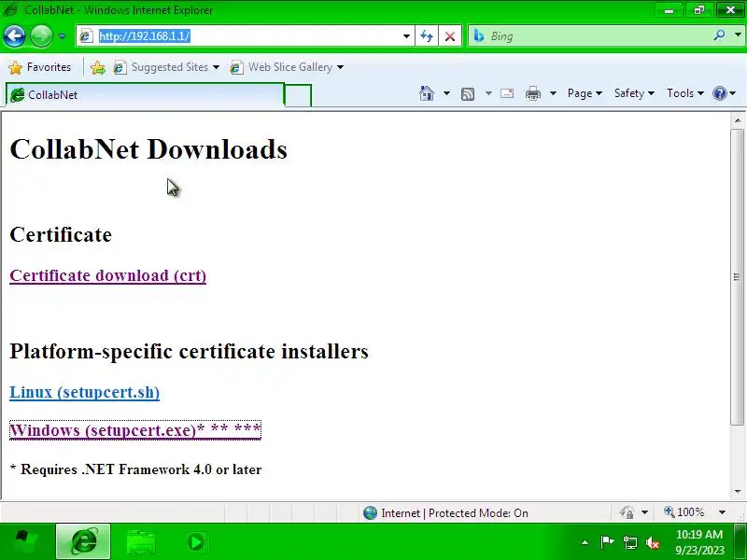This screenshot has height=560, width=747.
Task: Click the 100% zoom level button
Action: point(684,512)
